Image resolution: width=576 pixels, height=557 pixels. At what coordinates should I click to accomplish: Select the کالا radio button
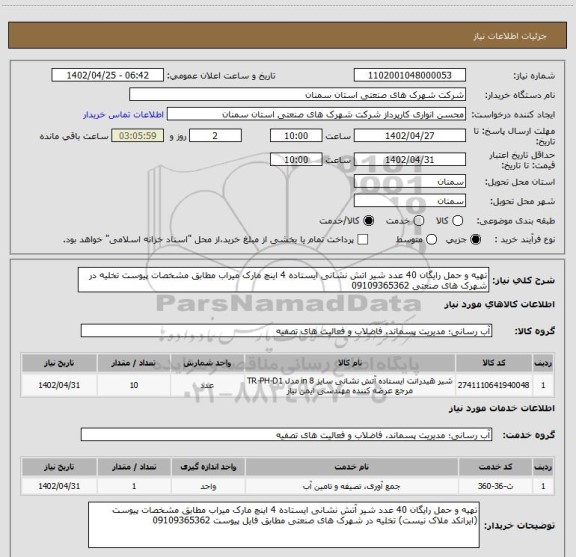pos(457,220)
